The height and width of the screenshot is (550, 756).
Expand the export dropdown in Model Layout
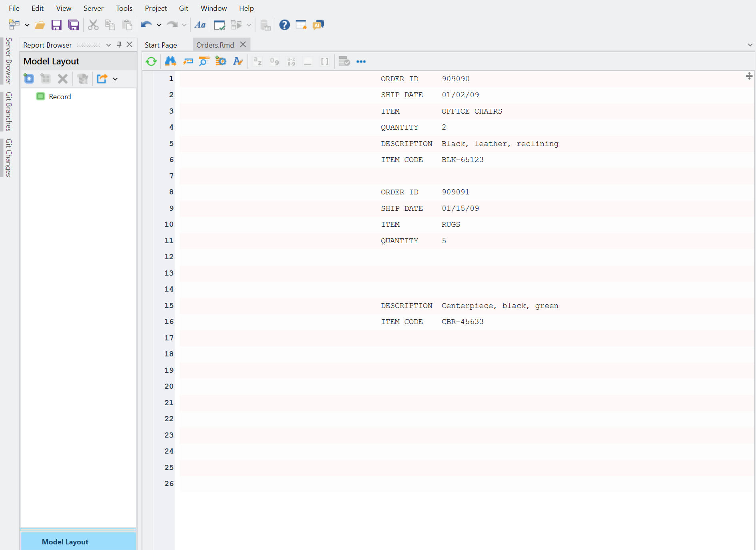(116, 79)
